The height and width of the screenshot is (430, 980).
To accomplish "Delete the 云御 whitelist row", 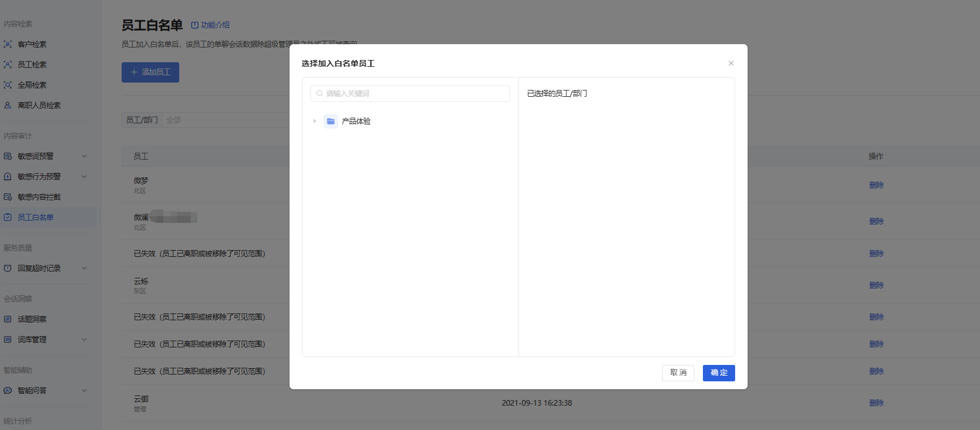I will tap(877, 403).
